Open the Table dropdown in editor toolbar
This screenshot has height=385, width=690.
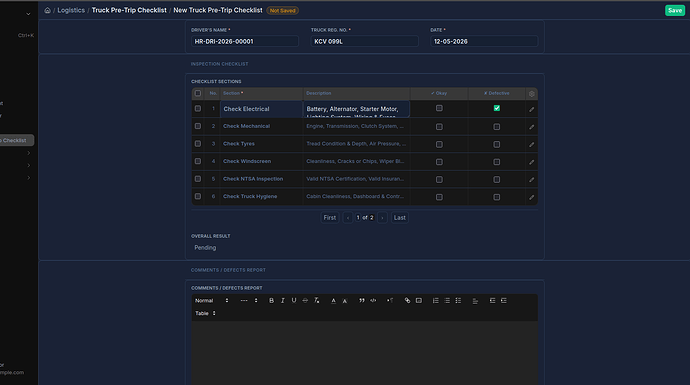(x=206, y=313)
